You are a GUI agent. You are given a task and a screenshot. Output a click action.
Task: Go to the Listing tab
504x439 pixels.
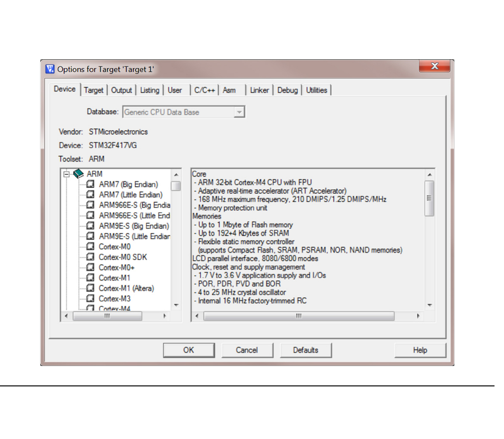click(x=149, y=90)
